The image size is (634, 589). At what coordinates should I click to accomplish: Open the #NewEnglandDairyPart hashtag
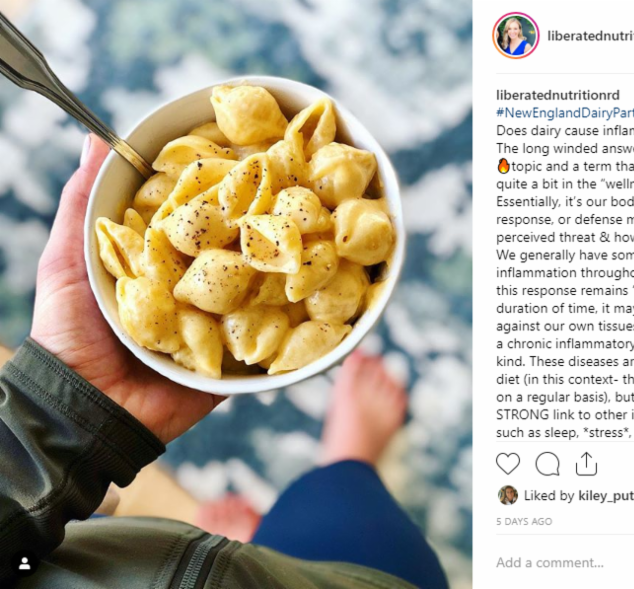pos(565,113)
